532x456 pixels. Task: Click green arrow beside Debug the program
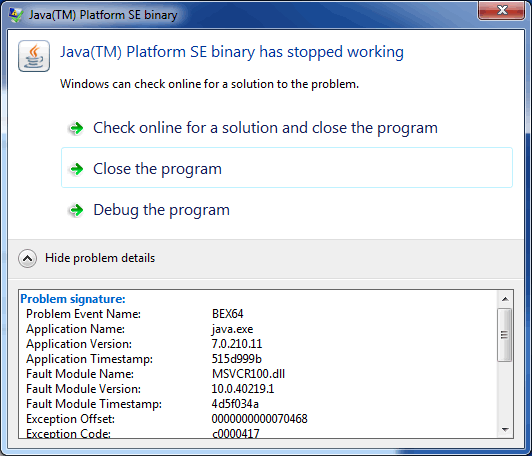[76, 210]
